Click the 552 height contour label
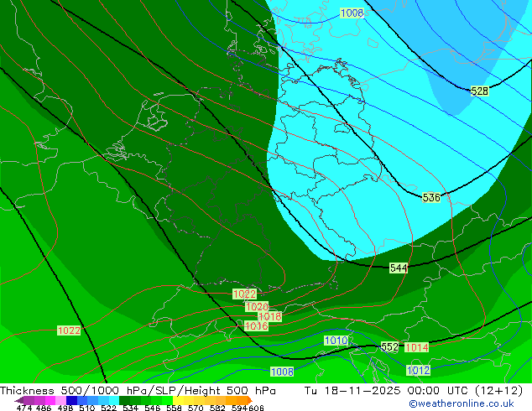Viewport: 532px width, 411px height. [389, 347]
